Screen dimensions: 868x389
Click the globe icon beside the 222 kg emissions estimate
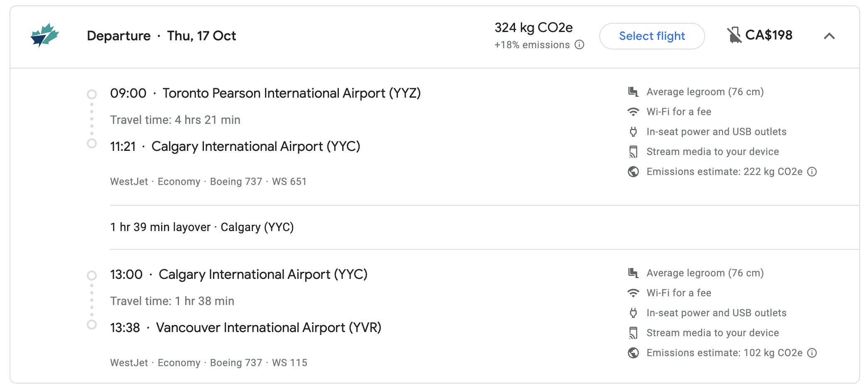tap(633, 172)
